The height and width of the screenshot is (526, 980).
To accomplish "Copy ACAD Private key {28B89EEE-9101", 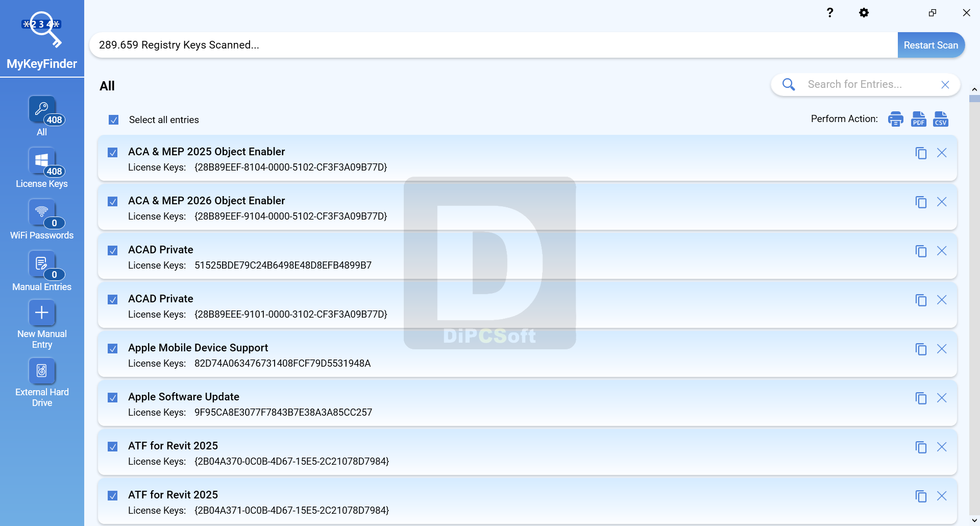I will pyautogui.click(x=921, y=300).
